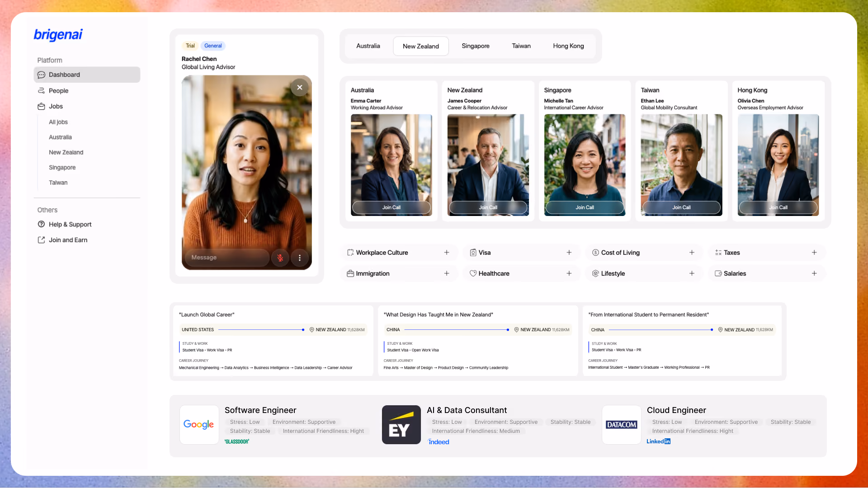Switch to the Australia tab
The height and width of the screenshot is (488, 868).
click(368, 46)
